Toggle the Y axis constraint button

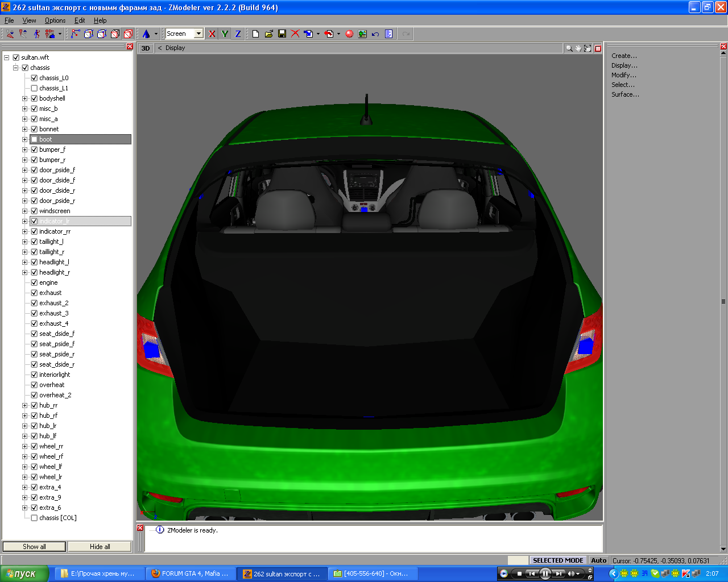[225, 34]
